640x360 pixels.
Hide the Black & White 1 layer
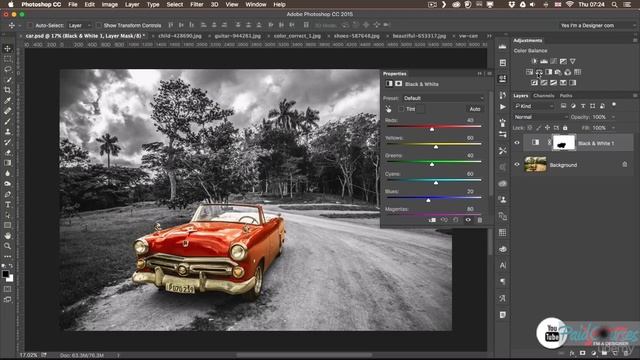coord(517,143)
